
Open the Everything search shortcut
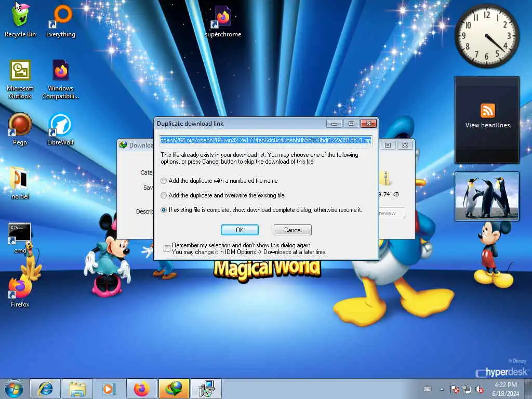click(61, 20)
